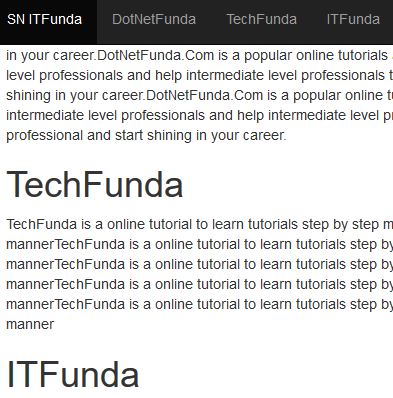
Task: Click the line beginning "intermediate level professionals and"
Action: 199,115
